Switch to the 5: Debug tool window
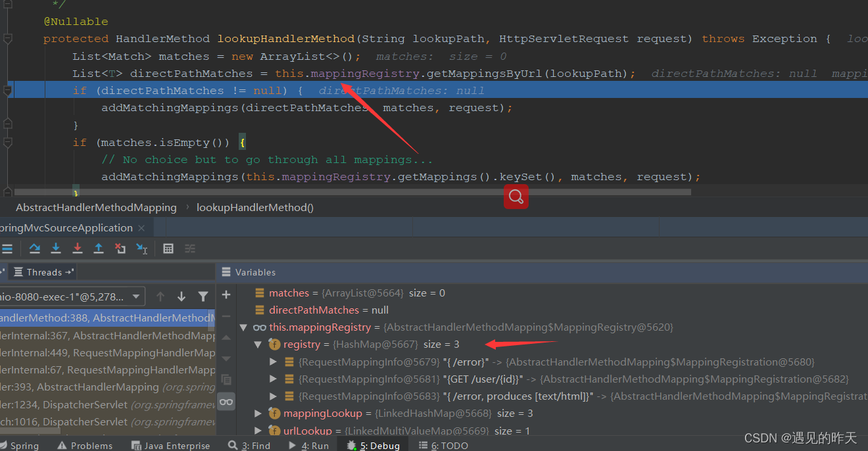The height and width of the screenshot is (451, 868). click(x=374, y=446)
